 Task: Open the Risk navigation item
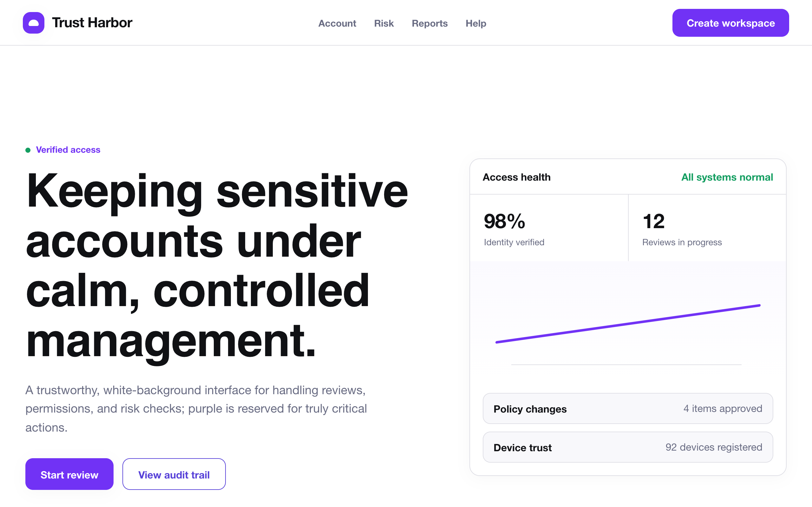coord(384,23)
